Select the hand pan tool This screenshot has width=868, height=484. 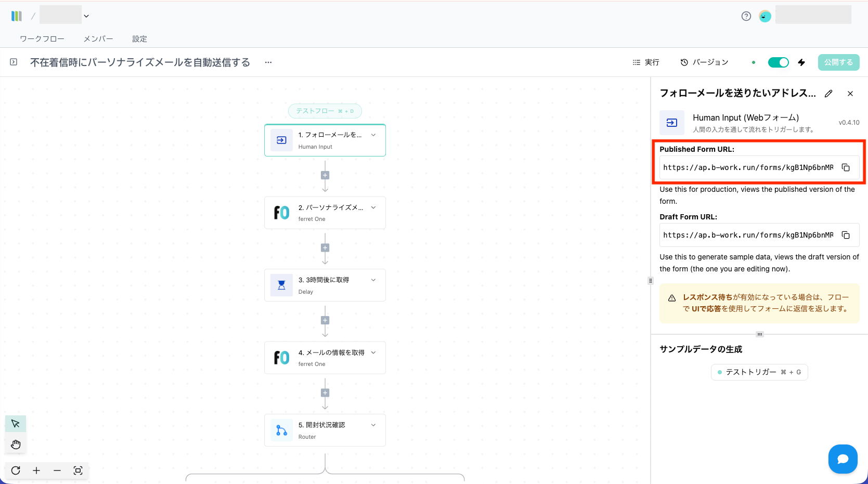click(16, 444)
